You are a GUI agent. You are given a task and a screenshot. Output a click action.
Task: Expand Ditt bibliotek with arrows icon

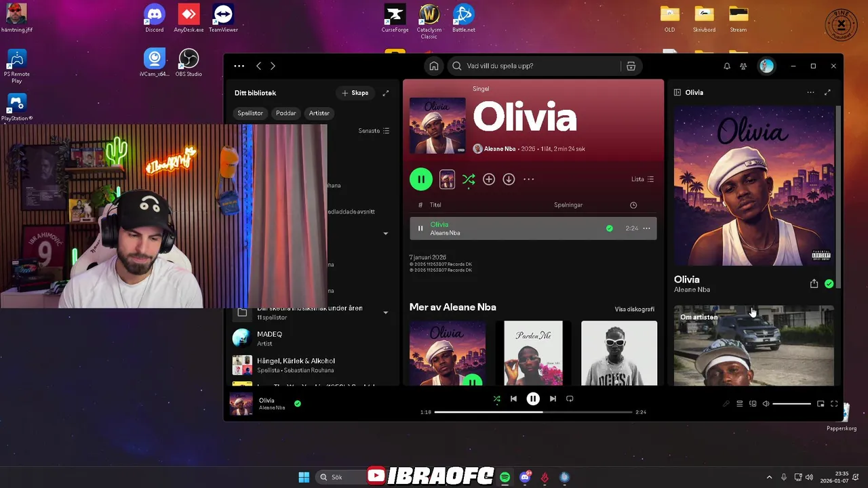tap(386, 93)
